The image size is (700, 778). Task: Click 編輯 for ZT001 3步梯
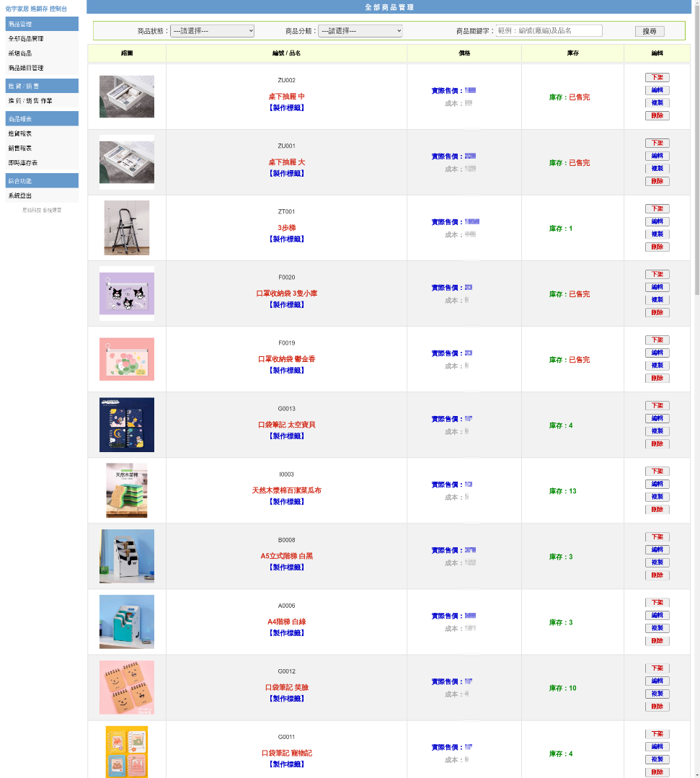tap(657, 221)
